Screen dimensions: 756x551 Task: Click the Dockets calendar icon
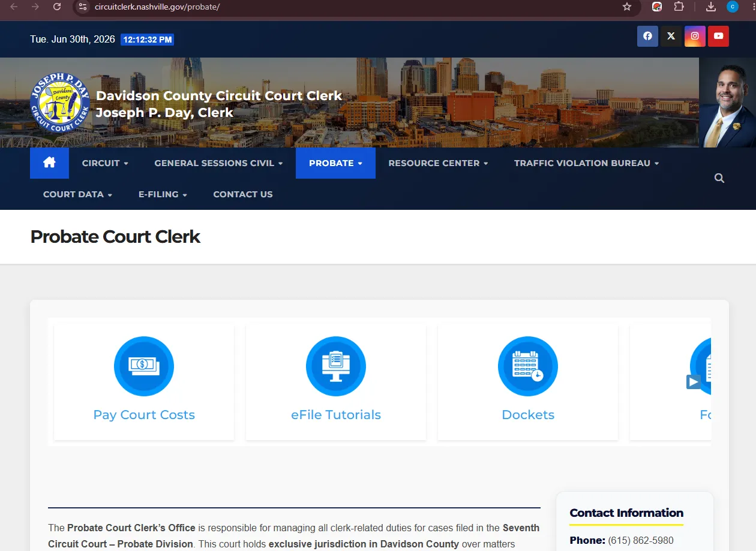pos(528,366)
